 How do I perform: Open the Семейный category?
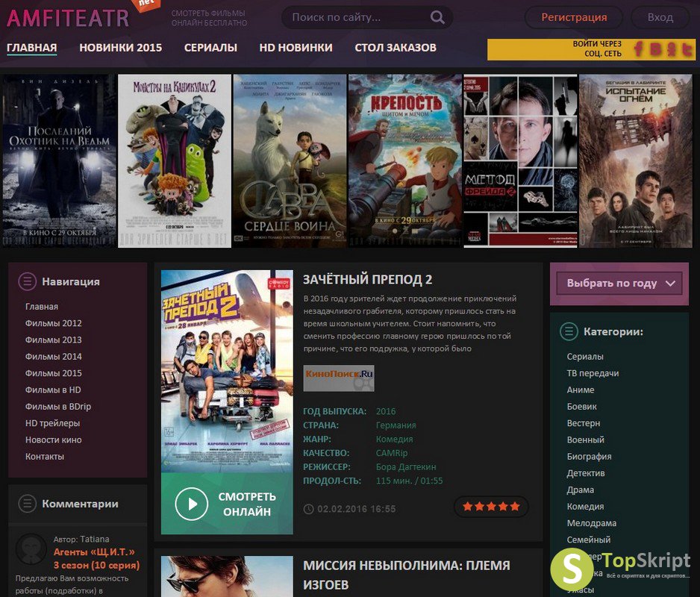(589, 540)
